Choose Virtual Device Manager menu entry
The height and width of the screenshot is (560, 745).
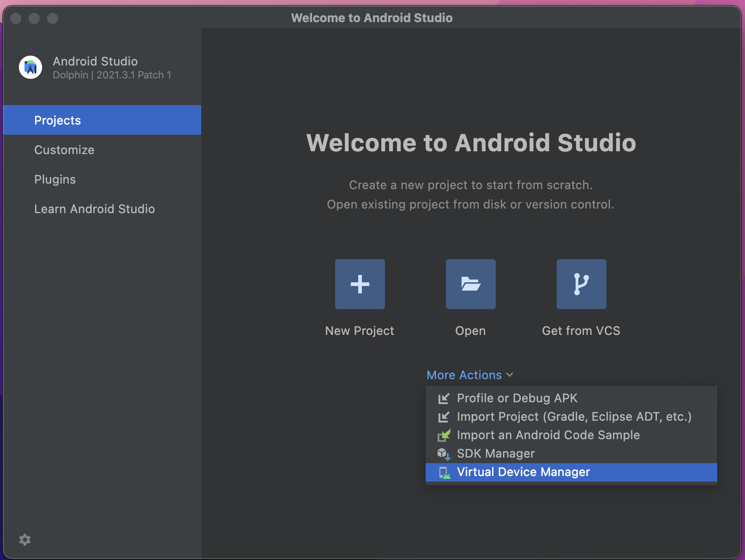tap(523, 472)
